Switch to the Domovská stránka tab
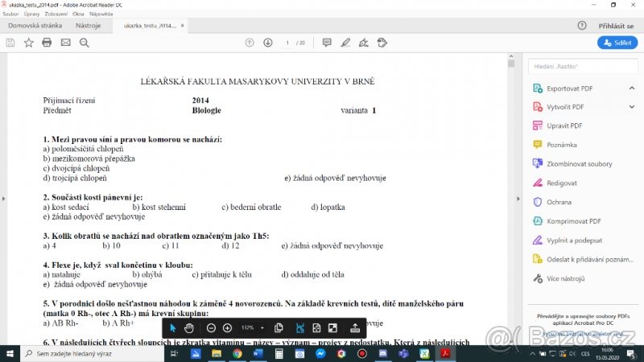Screen dimensions: 644x362 coord(35,26)
